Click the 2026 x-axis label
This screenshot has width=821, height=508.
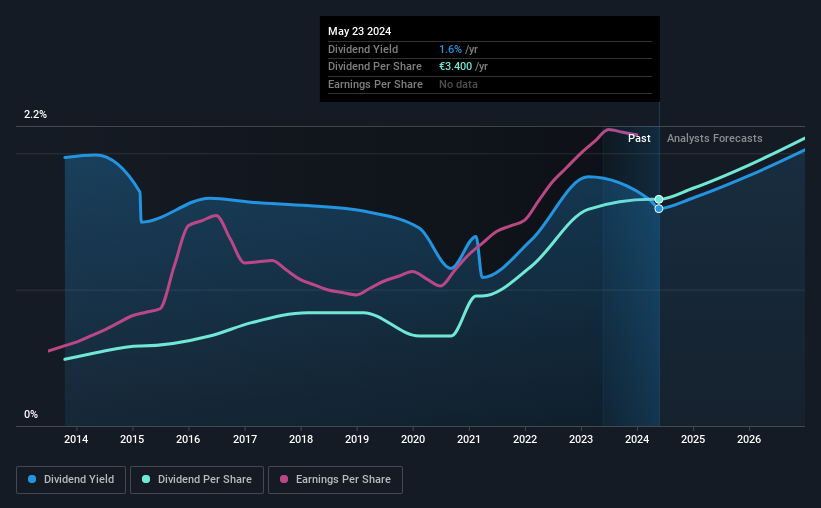coord(749,439)
